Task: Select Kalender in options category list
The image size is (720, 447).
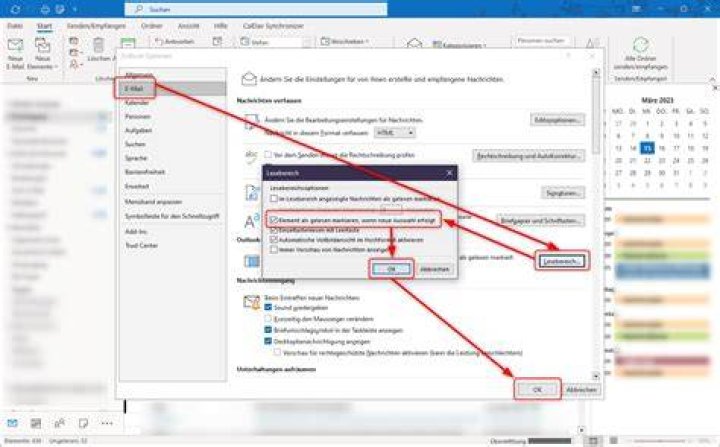Action: (x=172, y=102)
